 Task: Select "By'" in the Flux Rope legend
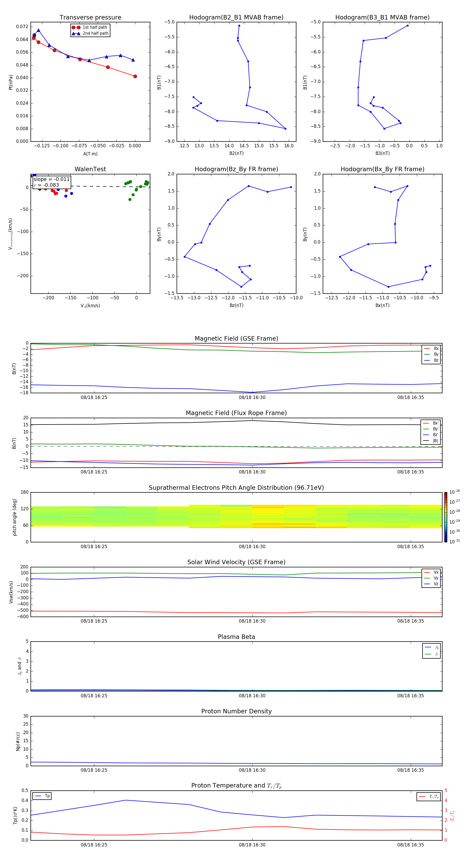(x=431, y=429)
